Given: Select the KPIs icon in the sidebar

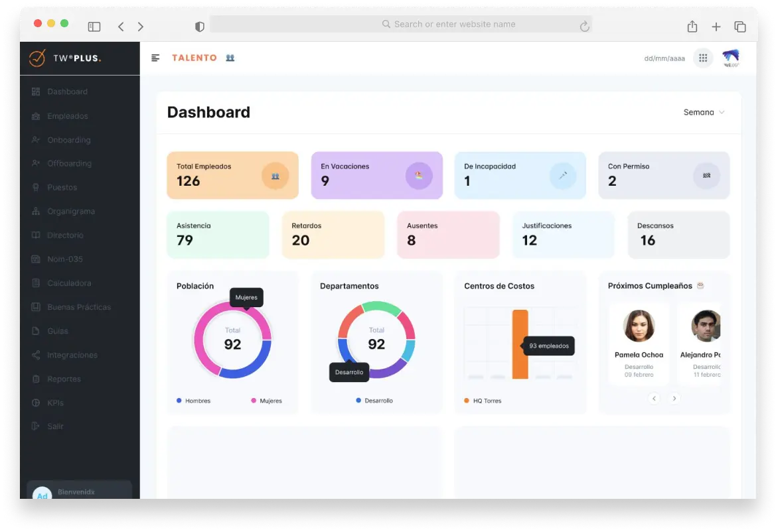Looking at the screenshot, I should (35, 403).
